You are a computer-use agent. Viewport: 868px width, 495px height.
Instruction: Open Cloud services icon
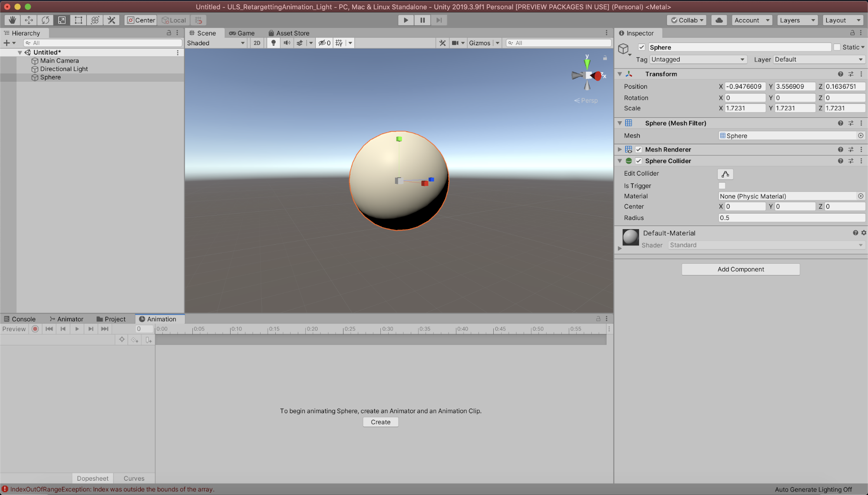719,20
